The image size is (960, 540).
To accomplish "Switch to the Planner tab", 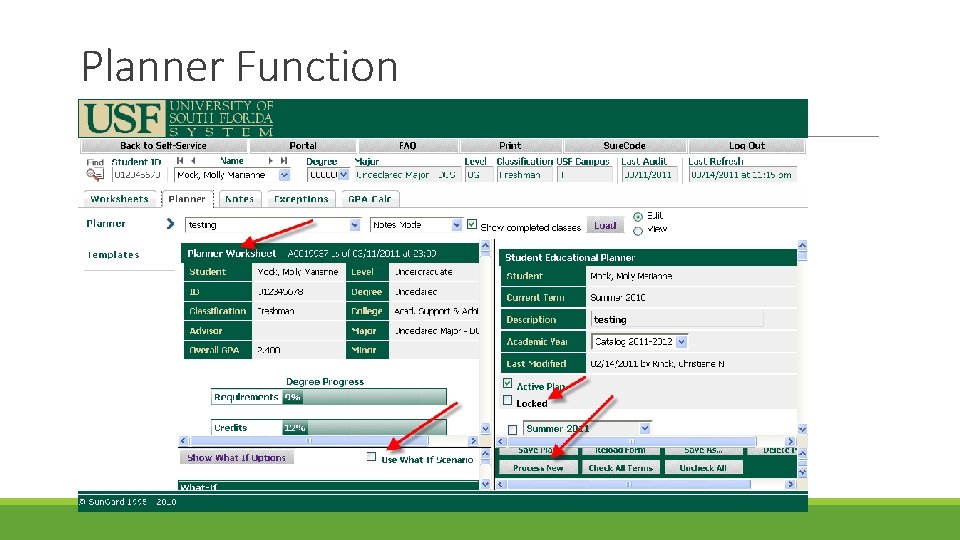I will click(x=187, y=199).
